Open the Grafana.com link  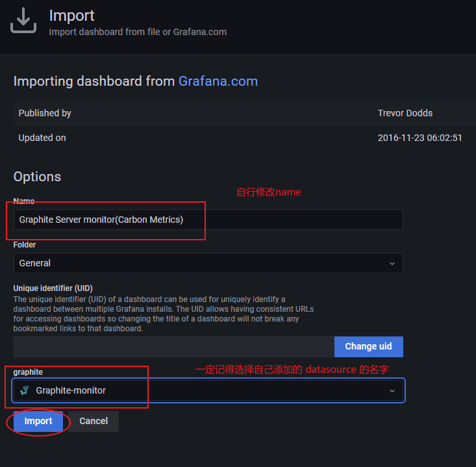point(218,81)
